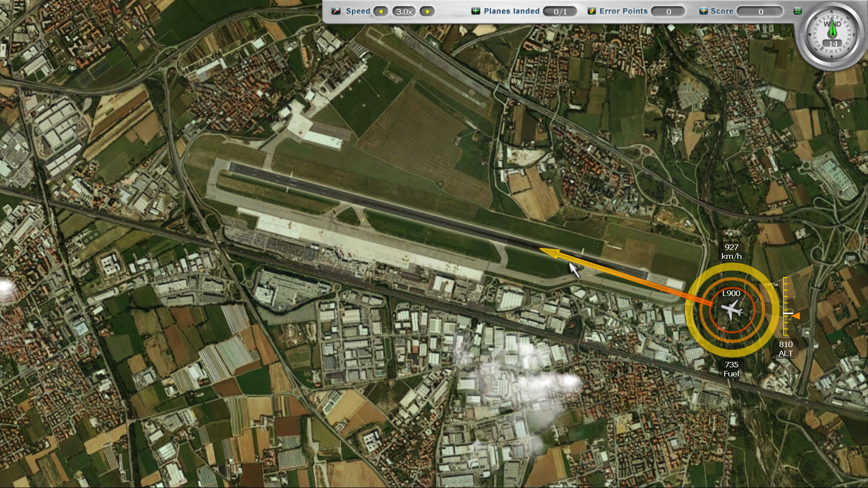Click the Error Points icon

point(591,11)
